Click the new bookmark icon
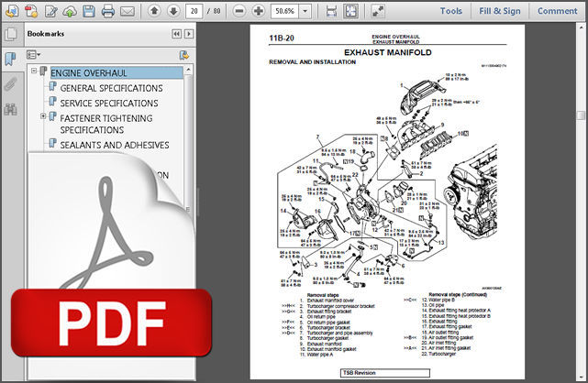Viewport: 588px width, 383px height. (183, 55)
